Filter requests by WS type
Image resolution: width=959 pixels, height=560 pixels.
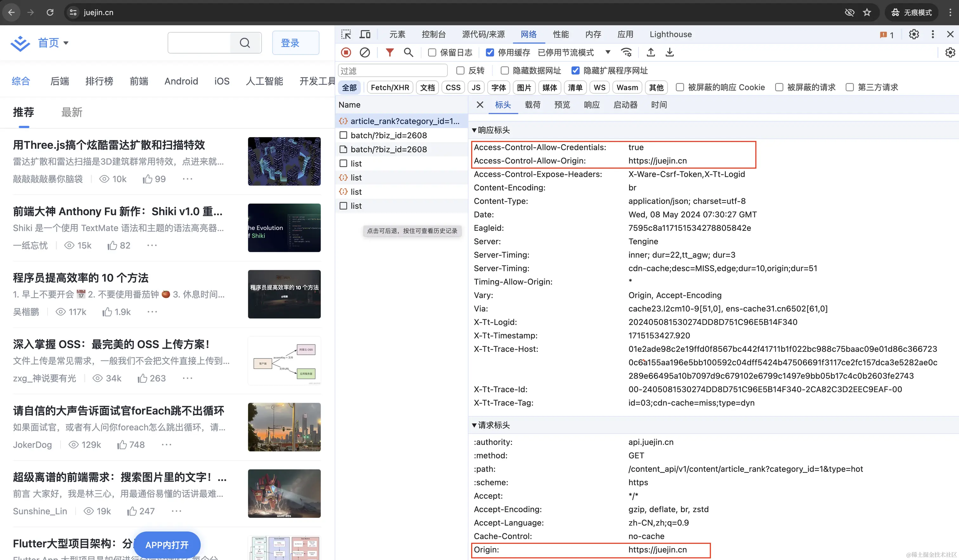599,87
